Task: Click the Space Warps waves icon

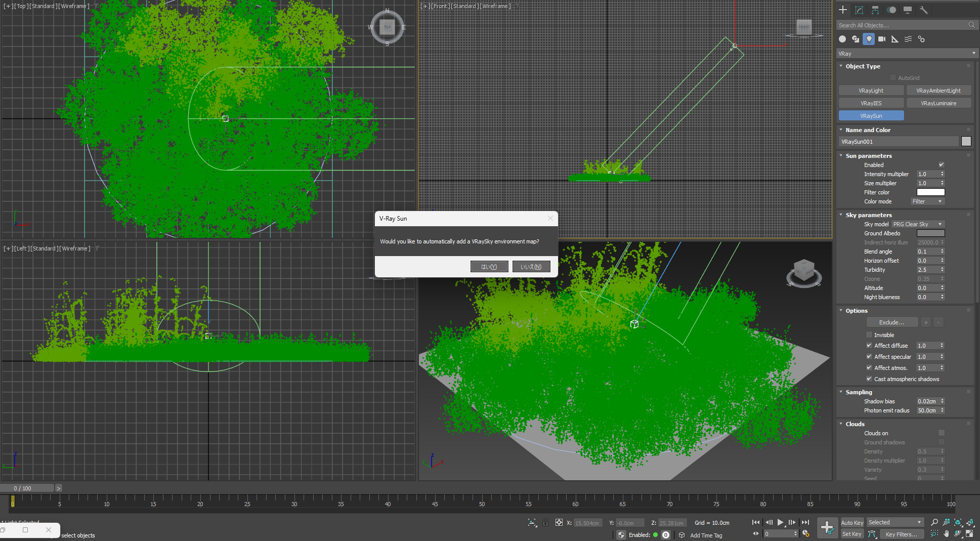Action: pos(908,39)
